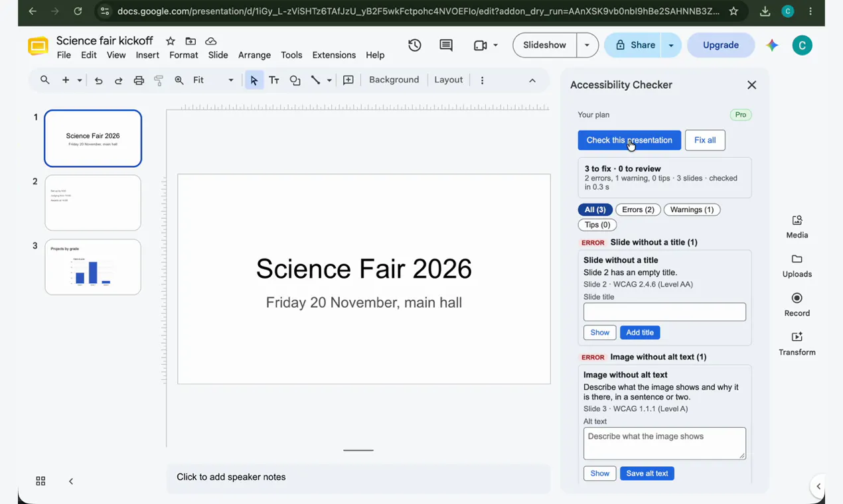Open Uploads in the side rail
This screenshot has width=843, height=504.
[x=797, y=266]
